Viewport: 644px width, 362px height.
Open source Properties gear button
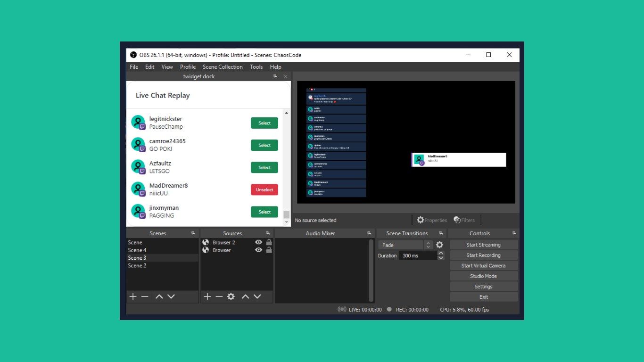tap(432, 220)
